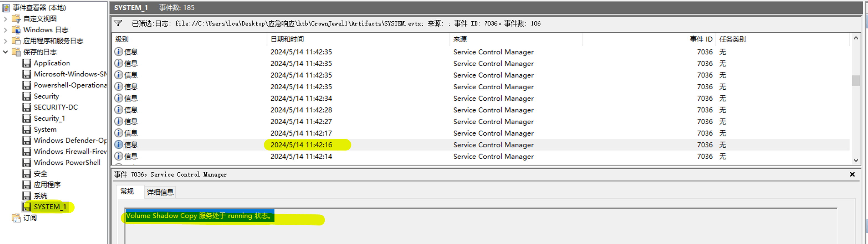Image resolution: width=868 pixels, height=244 pixels.
Task: Select the event at 11:42:34
Action: point(481,98)
